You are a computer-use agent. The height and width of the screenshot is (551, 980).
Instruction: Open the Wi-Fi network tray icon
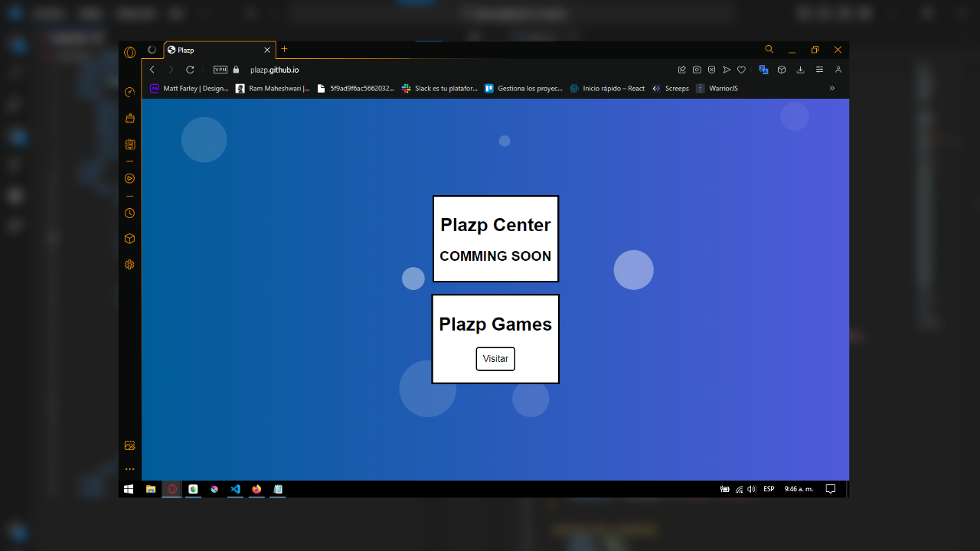tap(739, 489)
